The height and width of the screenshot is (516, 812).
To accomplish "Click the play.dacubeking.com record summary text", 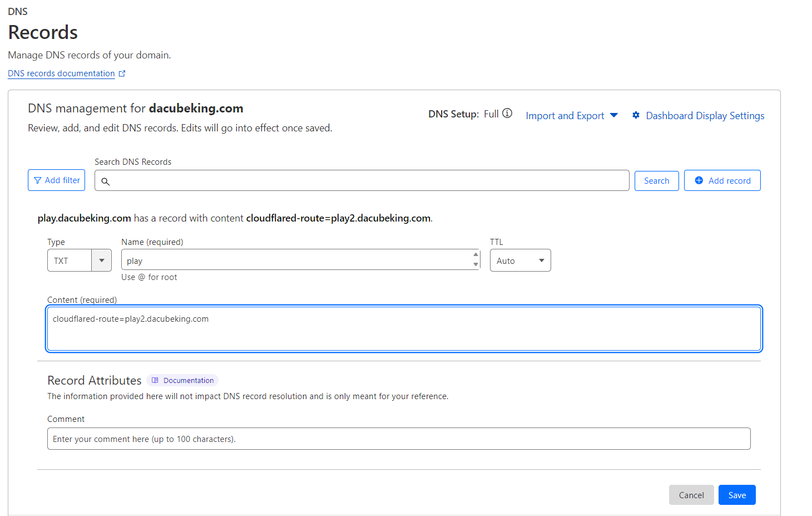I will [x=235, y=218].
